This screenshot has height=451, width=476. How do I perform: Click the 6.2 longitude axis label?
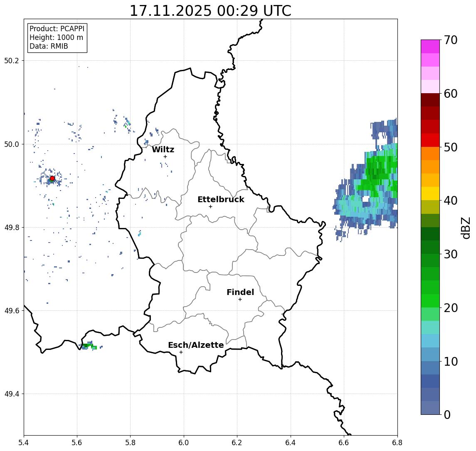click(237, 443)
